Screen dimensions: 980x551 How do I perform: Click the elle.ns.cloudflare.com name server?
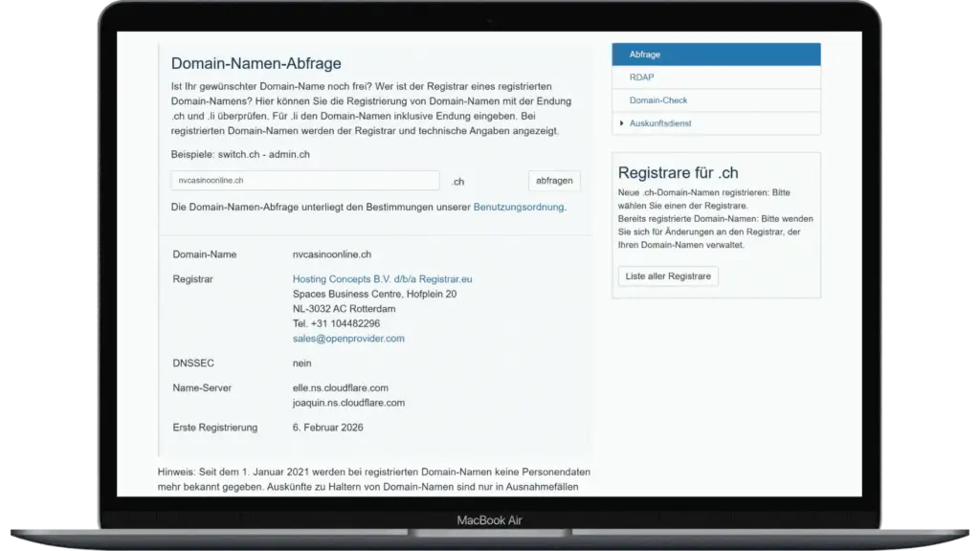340,388
